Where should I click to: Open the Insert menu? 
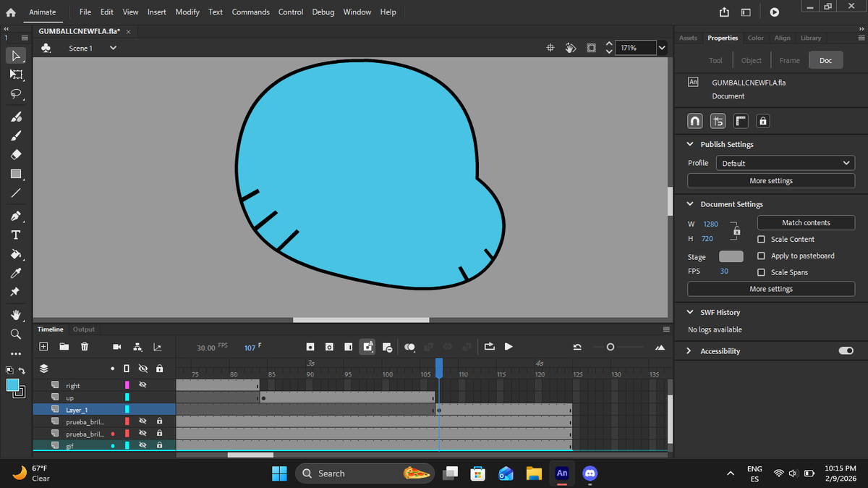(157, 12)
